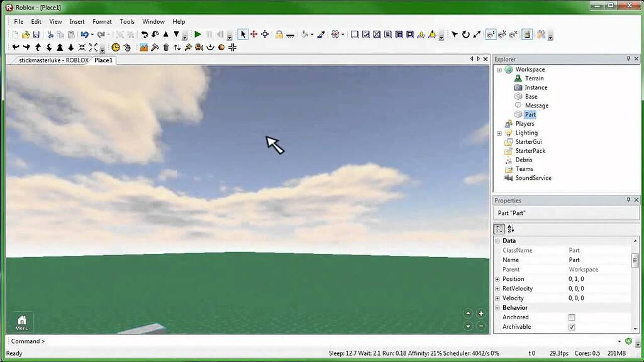Expand the Position property

point(497,278)
